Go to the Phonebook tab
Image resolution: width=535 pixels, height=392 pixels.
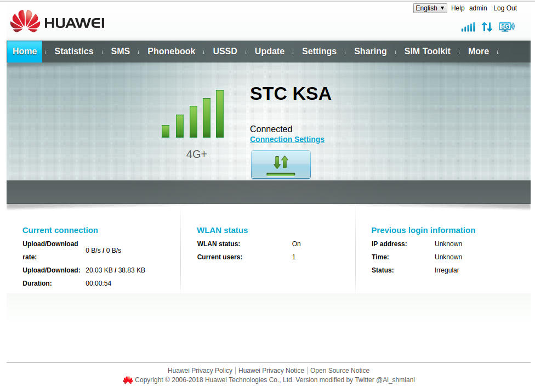click(x=171, y=52)
